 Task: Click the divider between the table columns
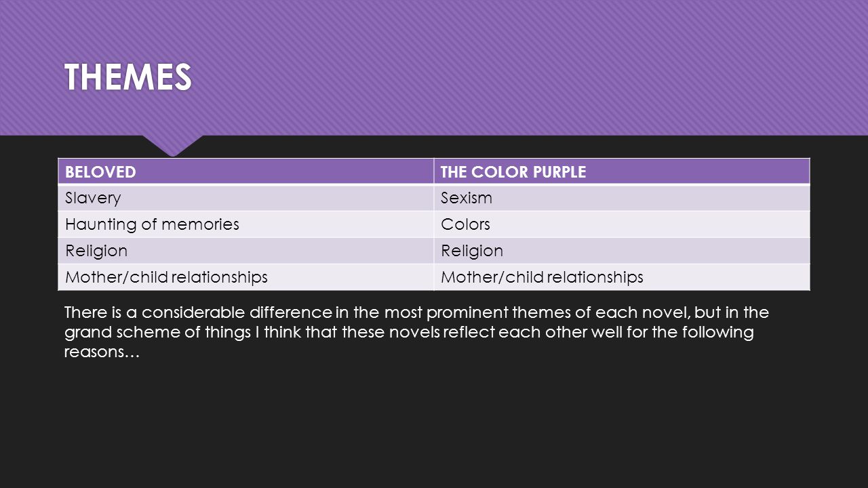coord(434,224)
